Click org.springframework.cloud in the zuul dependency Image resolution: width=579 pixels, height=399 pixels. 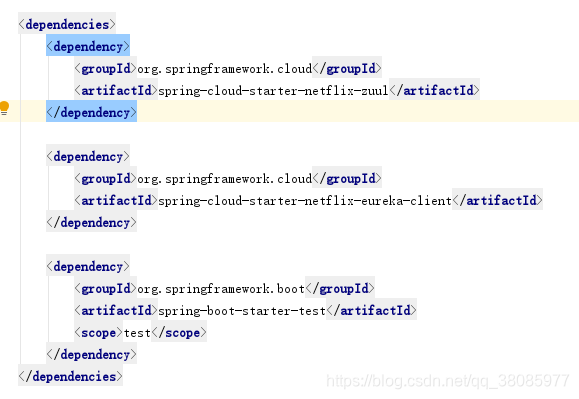click(225, 69)
